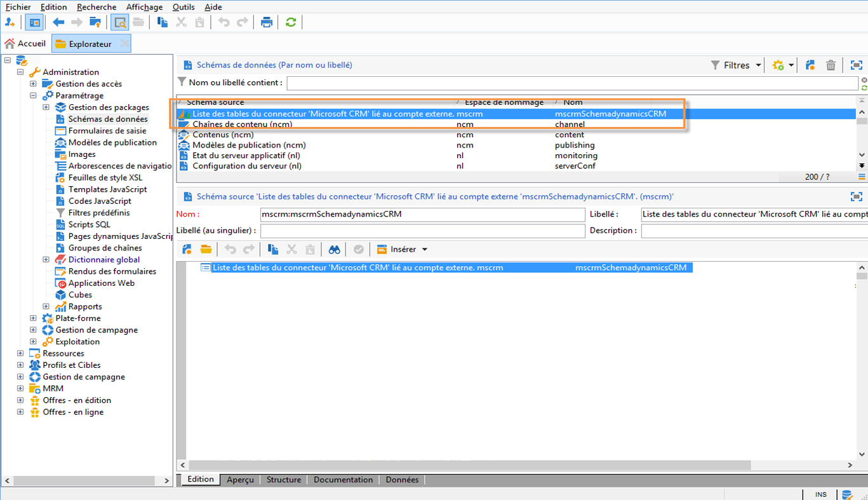Go forward with the grey right arrow
Viewport: 868px width, 500px height.
pos(77,22)
